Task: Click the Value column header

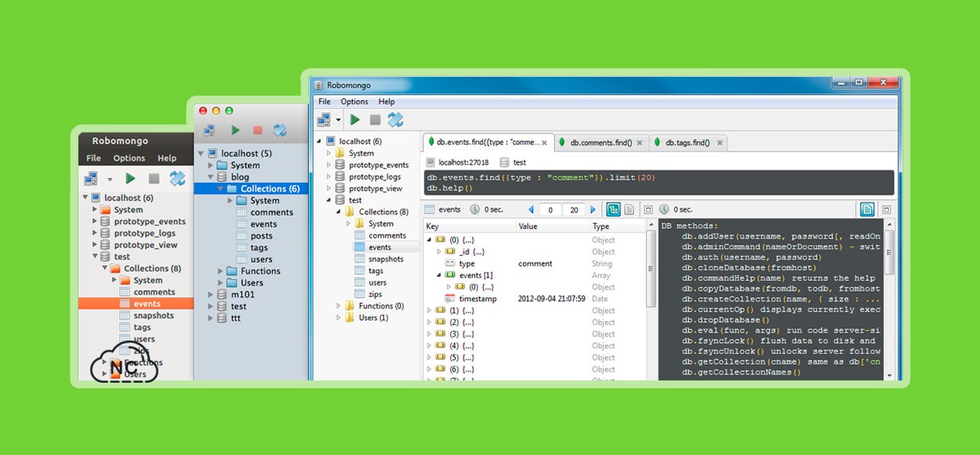Action: coord(552,226)
